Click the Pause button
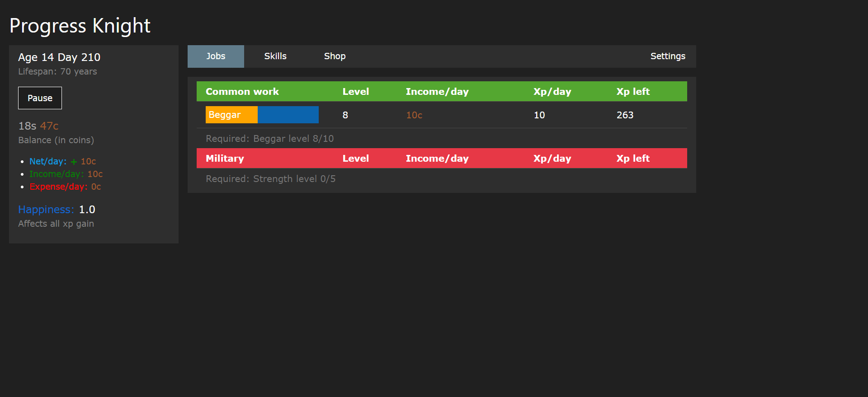 [x=40, y=98]
